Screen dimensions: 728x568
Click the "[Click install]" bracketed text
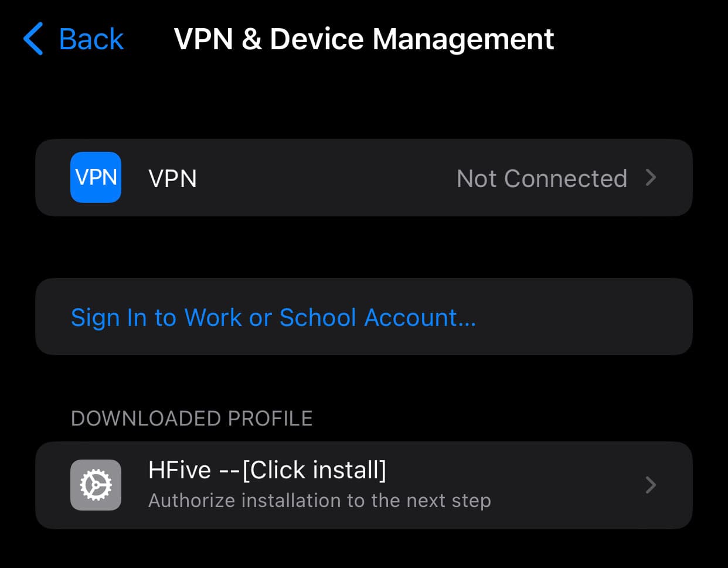pos(314,470)
